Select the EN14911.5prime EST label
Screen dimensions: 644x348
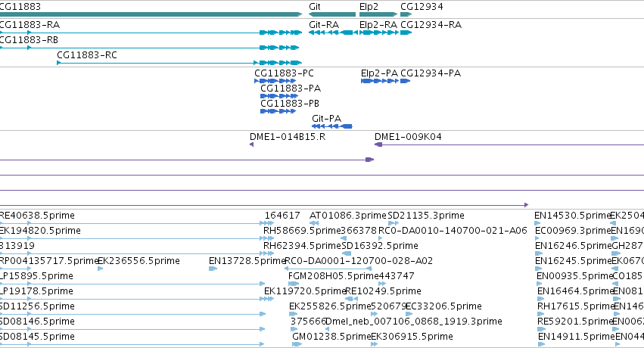point(576,337)
